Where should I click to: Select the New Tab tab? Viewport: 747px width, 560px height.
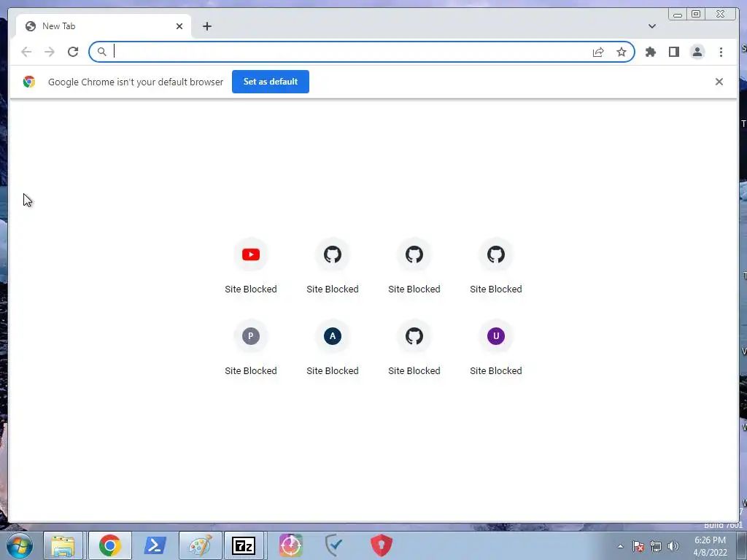(x=104, y=26)
